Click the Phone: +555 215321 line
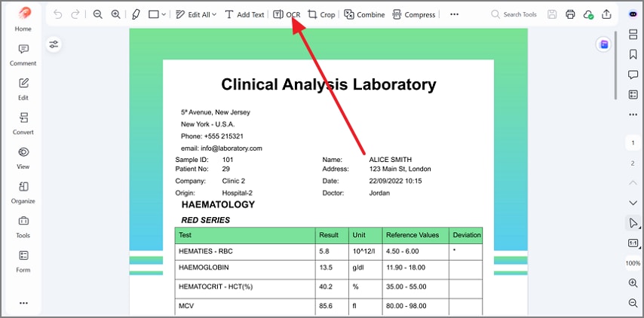The image size is (644, 318). pyautogui.click(x=212, y=136)
